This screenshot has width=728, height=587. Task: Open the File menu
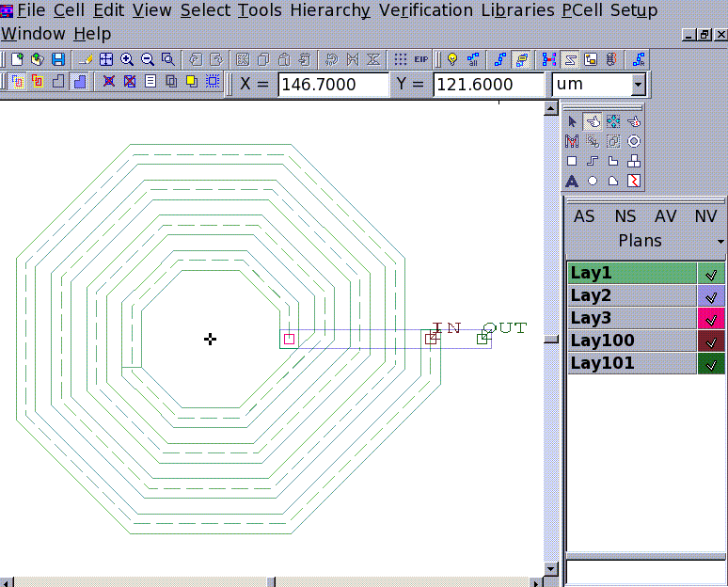[31, 10]
